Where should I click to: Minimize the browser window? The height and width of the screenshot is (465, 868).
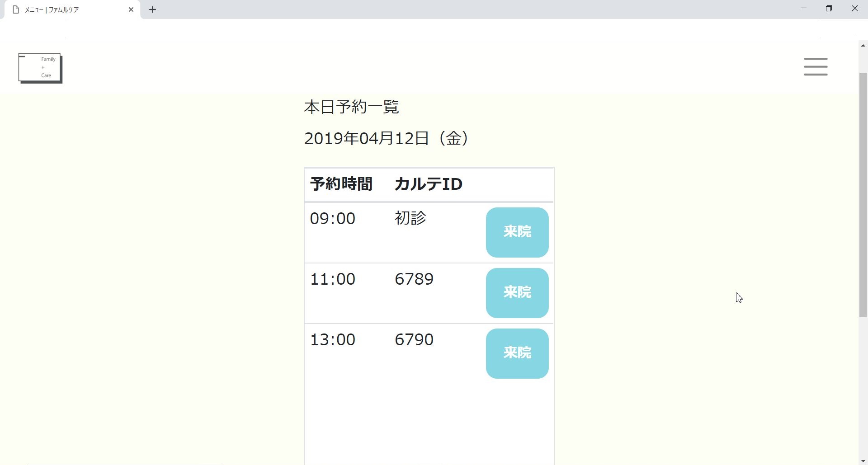[803, 9]
